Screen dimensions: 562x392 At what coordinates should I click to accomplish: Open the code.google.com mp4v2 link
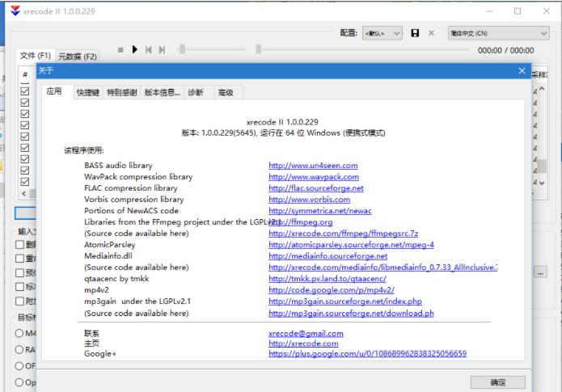332,290
